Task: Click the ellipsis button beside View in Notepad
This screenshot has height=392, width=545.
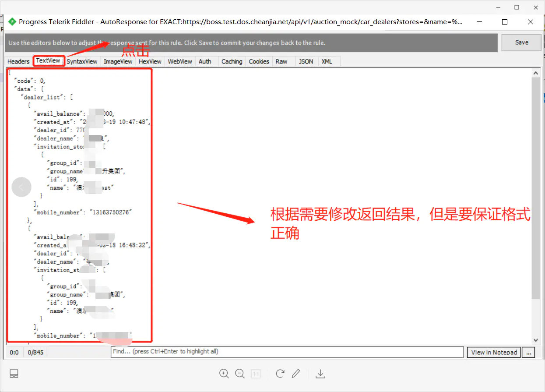Action: (x=528, y=352)
